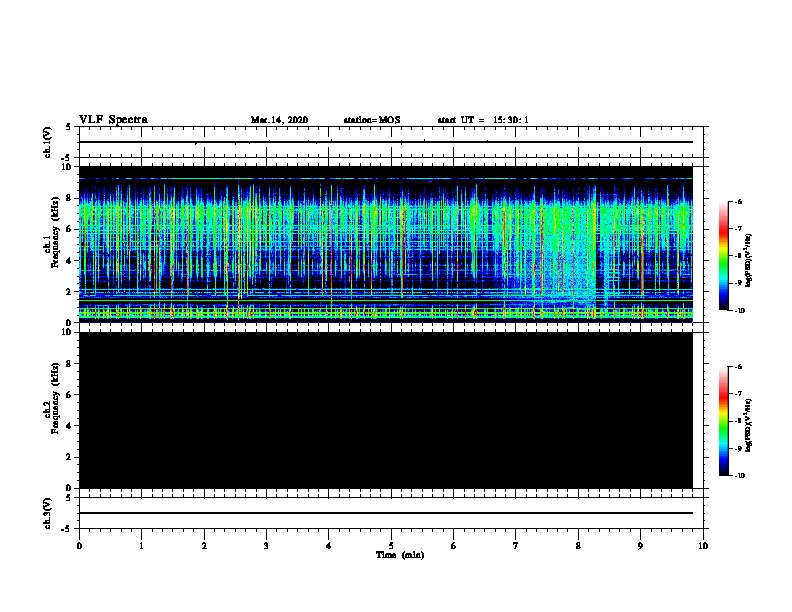This screenshot has width=792, height=612.
Task: Click time axis tick label "3"
Action: pos(266,546)
